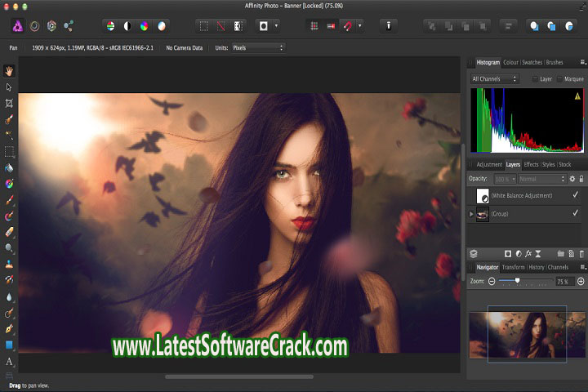Open layer blend options gear
The width and height of the screenshot is (588, 392).
pyautogui.click(x=572, y=179)
